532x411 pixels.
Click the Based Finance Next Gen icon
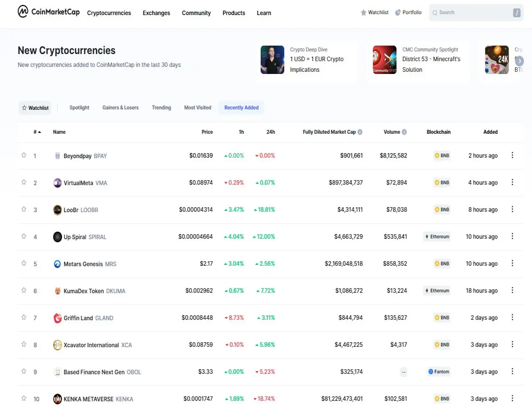point(57,372)
